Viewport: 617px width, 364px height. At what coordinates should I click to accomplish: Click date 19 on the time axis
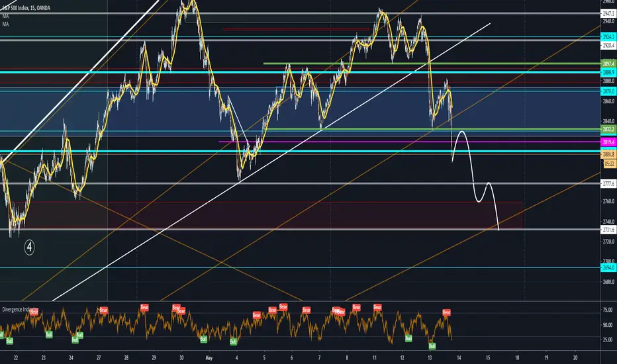click(x=546, y=357)
